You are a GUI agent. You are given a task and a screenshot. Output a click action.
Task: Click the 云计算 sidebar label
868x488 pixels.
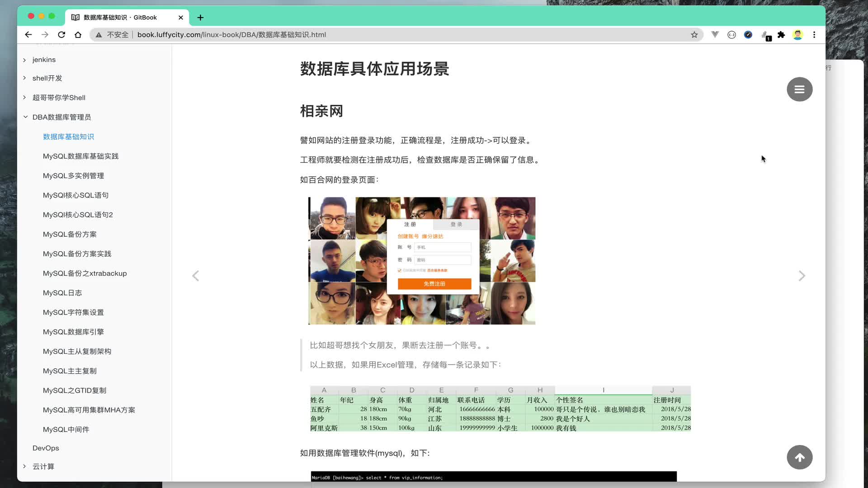pos(43,466)
